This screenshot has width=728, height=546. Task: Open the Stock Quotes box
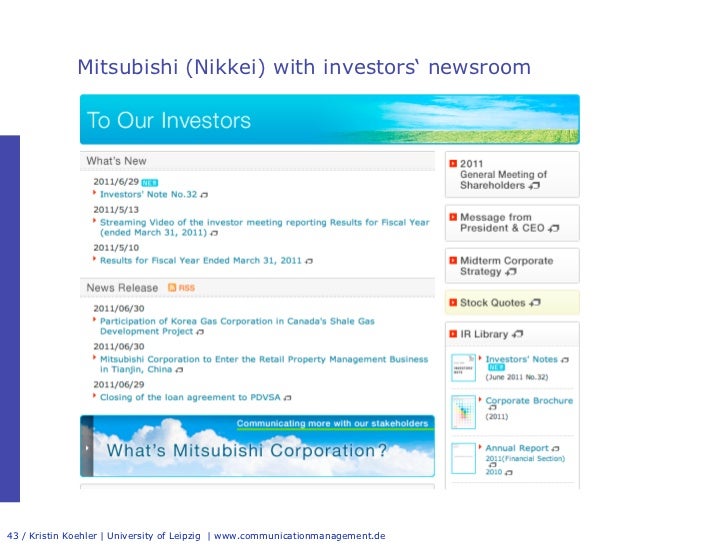[x=512, y=303]
